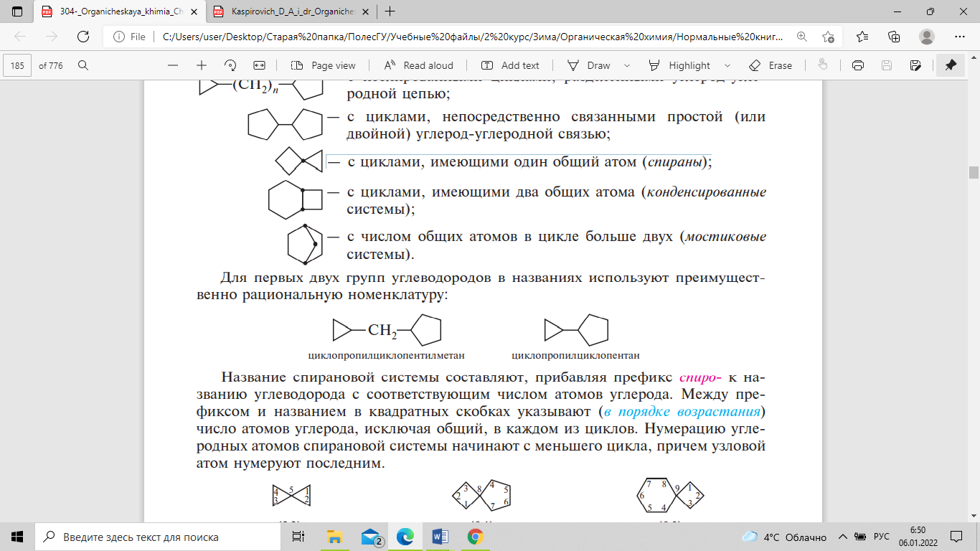Select the Erase tool
The width and height of the screenshot is (980, 551).
point(771,65)
